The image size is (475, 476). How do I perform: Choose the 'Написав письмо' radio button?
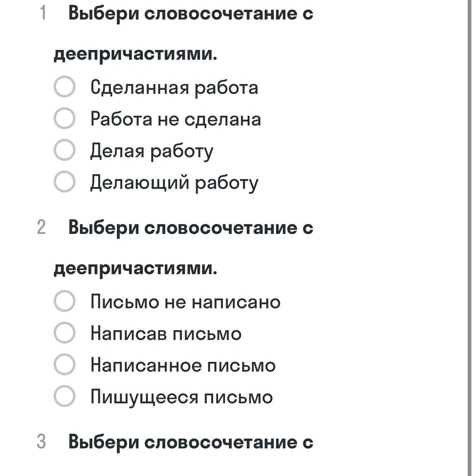click(x=64, y=333)
